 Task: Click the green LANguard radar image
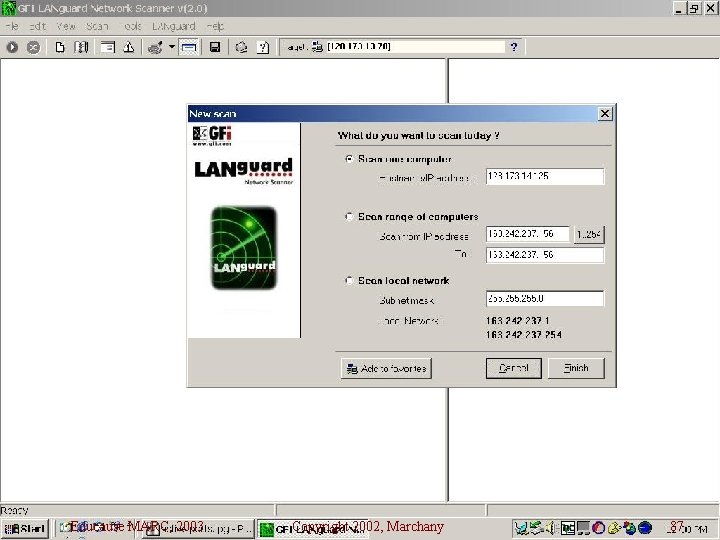(x=244, y=248)
